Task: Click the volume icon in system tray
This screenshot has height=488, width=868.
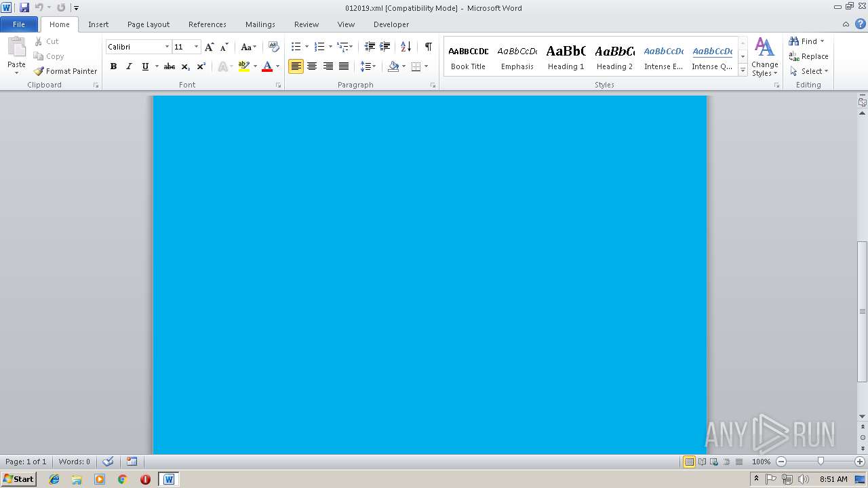Action: click(x=804, y=479)
